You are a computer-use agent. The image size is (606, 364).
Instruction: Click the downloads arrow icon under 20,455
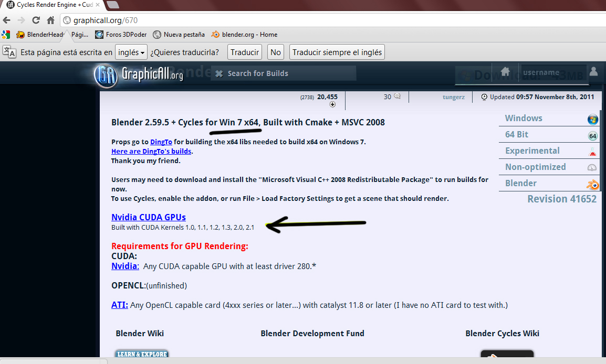332,104
